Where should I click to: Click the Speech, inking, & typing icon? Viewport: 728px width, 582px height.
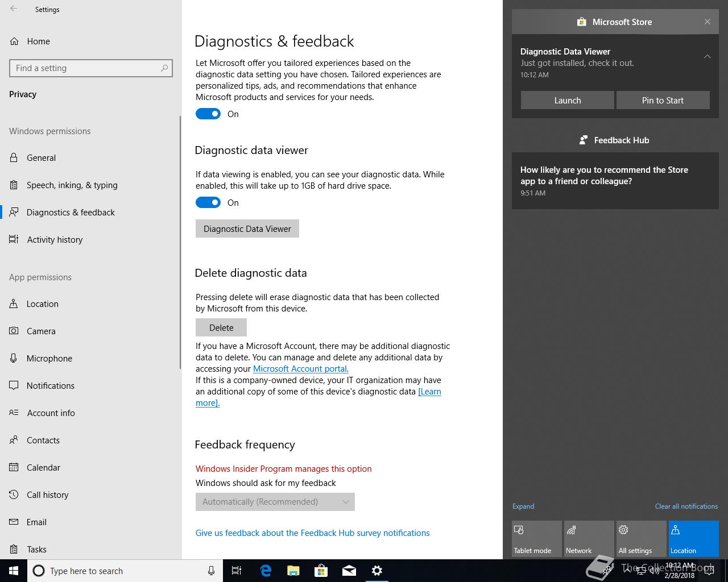[x=14, y=185]
